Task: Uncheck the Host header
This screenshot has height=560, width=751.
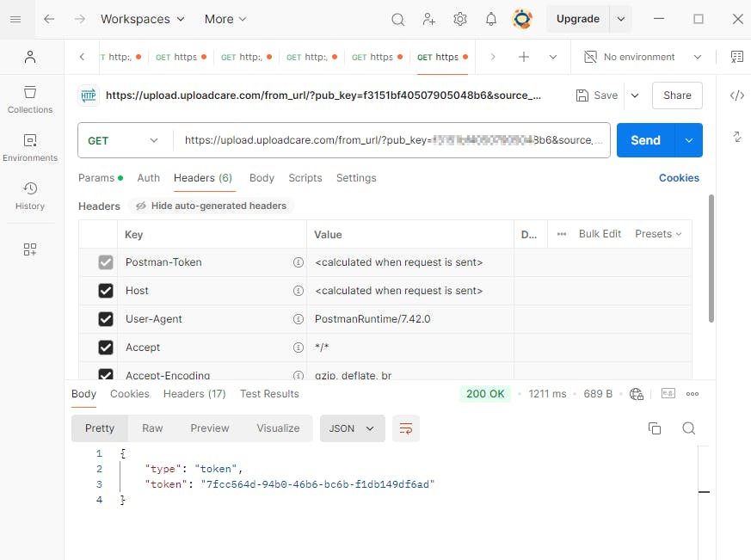Action: click(x=105, y=291)
